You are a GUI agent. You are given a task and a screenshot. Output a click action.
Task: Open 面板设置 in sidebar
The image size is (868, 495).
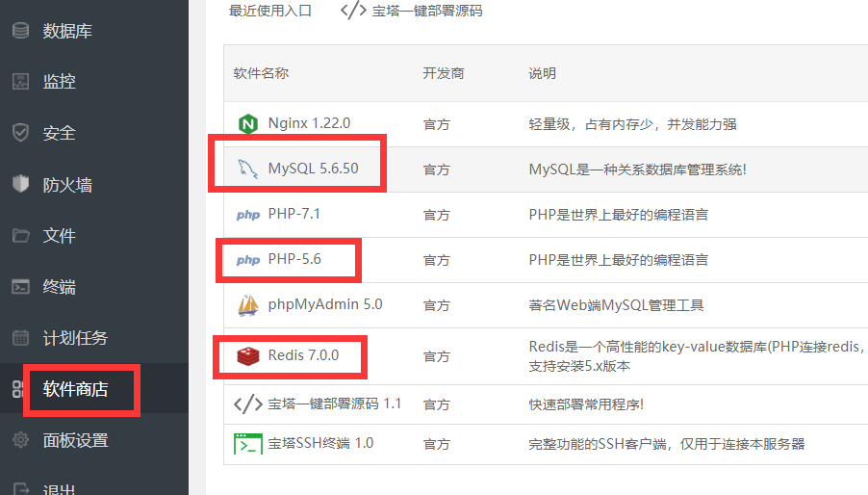tap(75, 440)
